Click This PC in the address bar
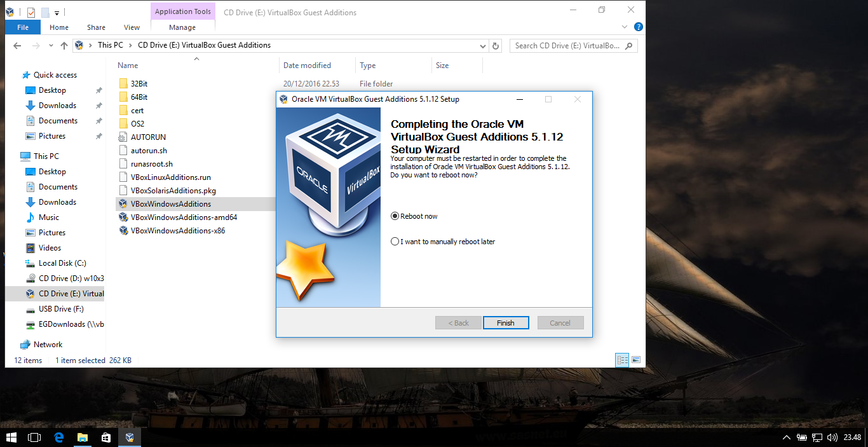868x447 pixels. [110, 45]
